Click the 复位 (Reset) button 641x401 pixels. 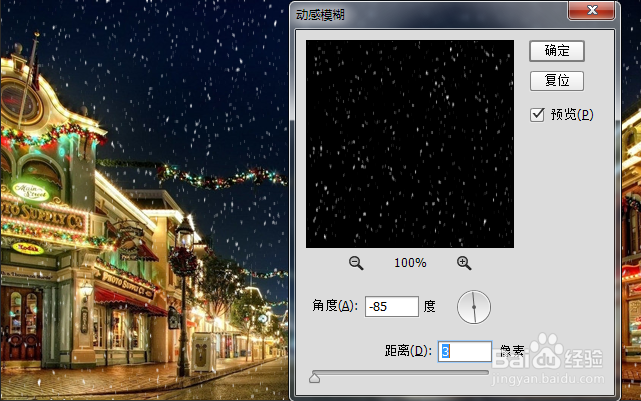click(557, 81)
